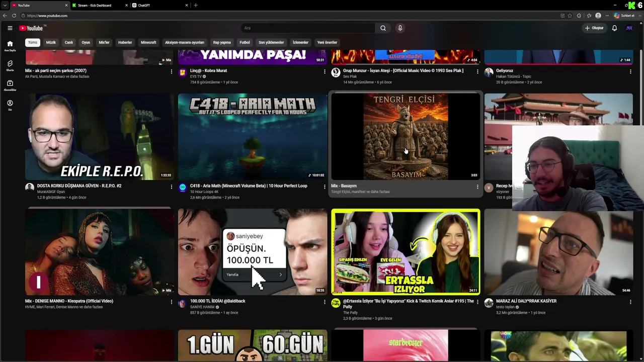The width and height of the screenshot is (644, 362).
Task: Open the SANİYE HANIM channel link
Action: [202, 307]
